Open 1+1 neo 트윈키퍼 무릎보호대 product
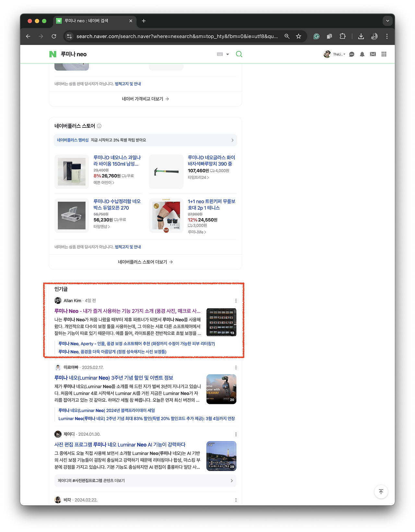 coord(211,205)
